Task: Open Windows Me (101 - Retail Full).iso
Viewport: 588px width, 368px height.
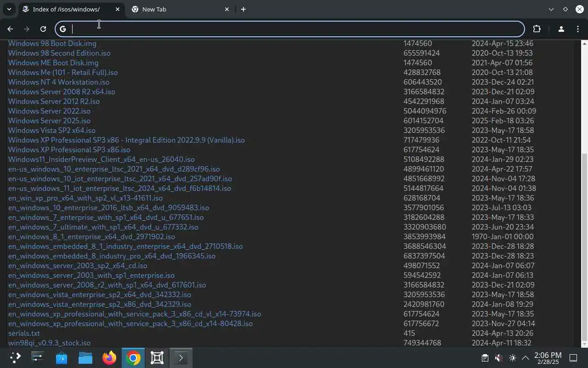Action: click(x=63, y=72)
